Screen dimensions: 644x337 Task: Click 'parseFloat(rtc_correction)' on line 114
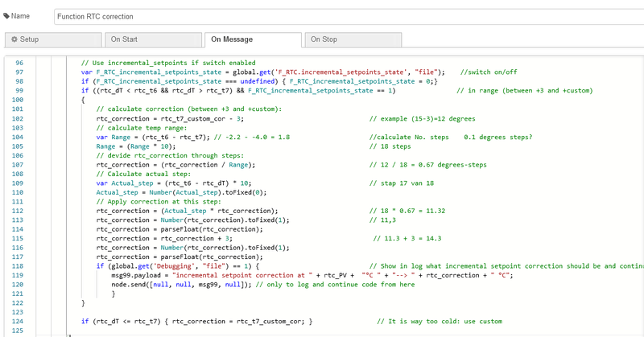point(212,229)
